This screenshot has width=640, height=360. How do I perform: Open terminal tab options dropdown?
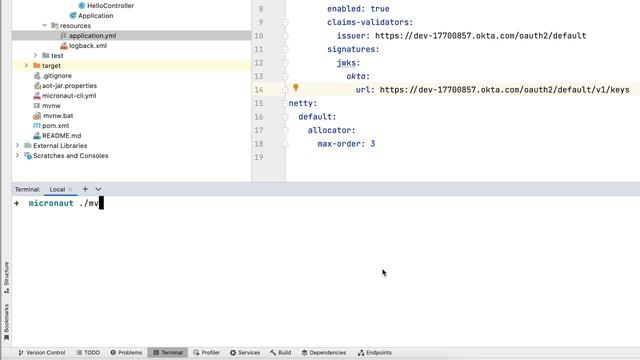98,189
